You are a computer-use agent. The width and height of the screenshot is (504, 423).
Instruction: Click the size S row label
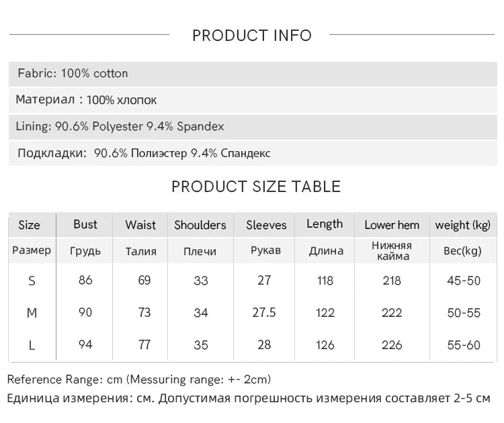[32, 281]
